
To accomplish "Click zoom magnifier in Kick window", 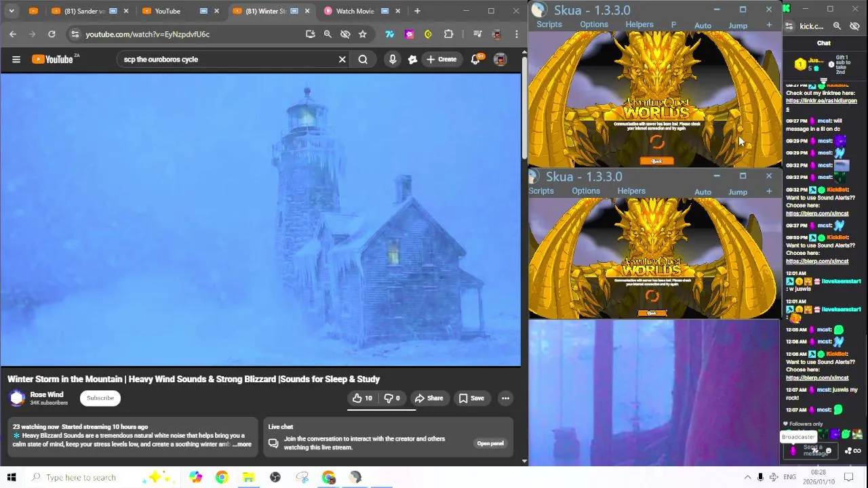I will click(837, 26).
